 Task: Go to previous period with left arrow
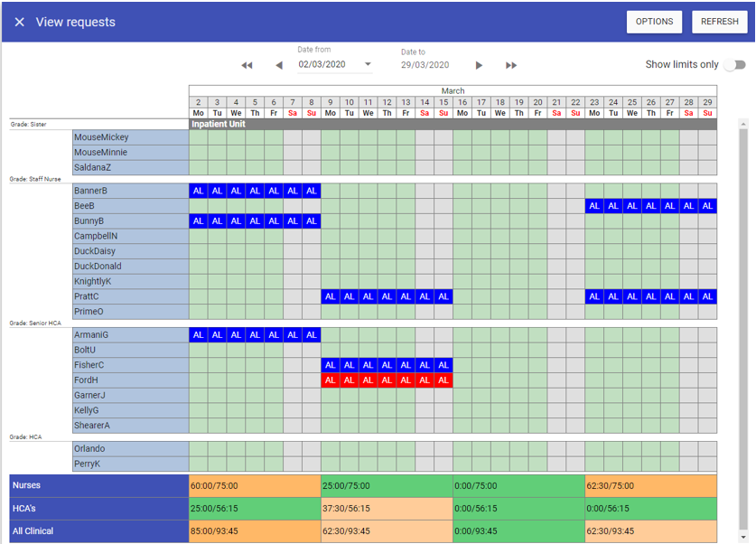click(278, 65)
